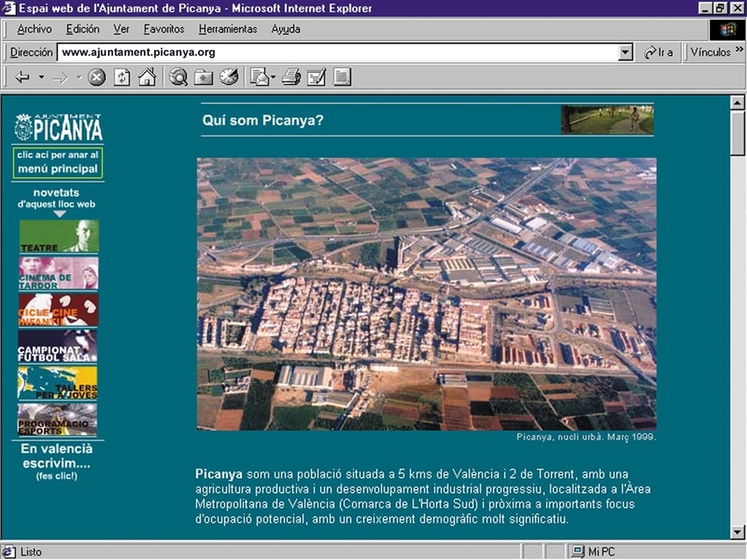Screen dimensions: 747x560
Task: Stop loading the page
Action: [97, 77]
